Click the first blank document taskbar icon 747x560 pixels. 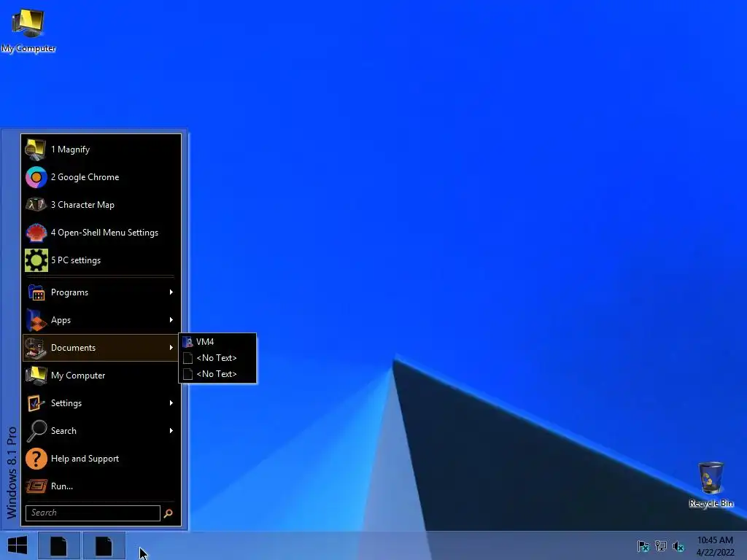click(58, 545)
